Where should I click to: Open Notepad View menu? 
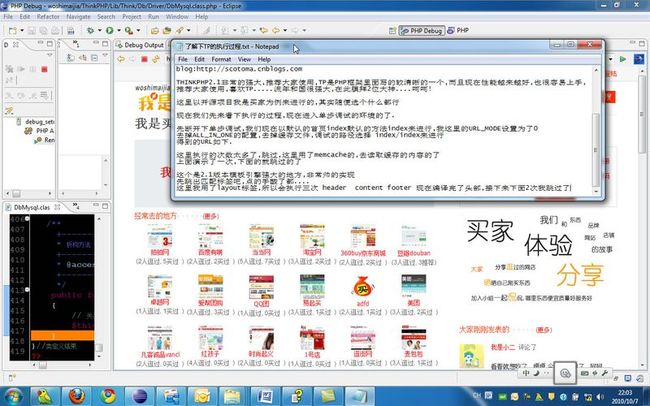coord(244,59)
